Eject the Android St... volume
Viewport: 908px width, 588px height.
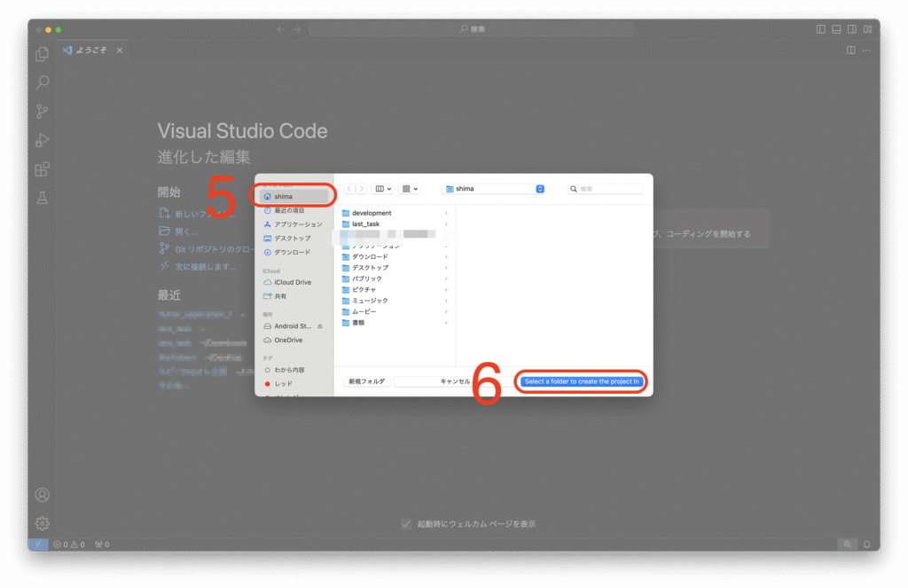click(319, 326)
